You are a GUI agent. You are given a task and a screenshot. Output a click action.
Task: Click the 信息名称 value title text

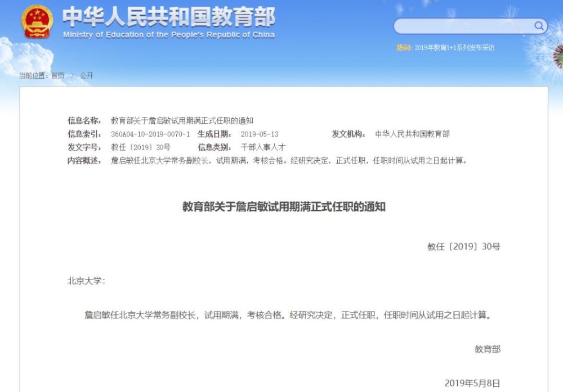[182, 121]
